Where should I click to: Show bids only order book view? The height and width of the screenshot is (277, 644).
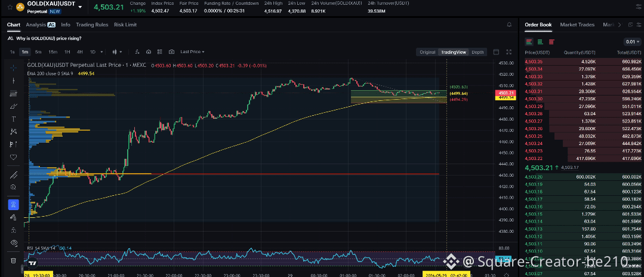[x=540, y=42]
